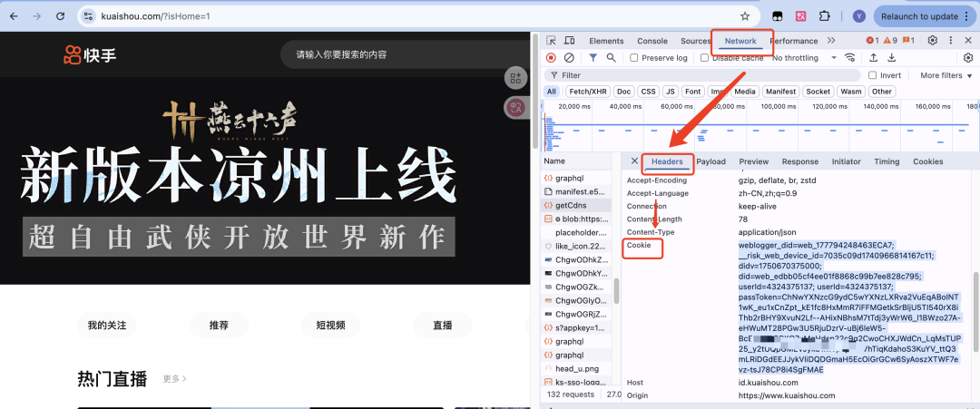Open the Payload tab
The image size is (980, 409).
pyautogui.click(x=710, y=161)
